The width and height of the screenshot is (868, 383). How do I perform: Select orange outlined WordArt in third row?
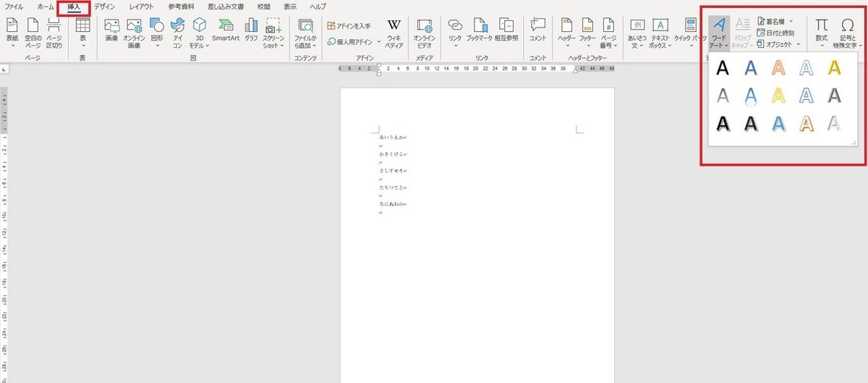click(807, 123)
